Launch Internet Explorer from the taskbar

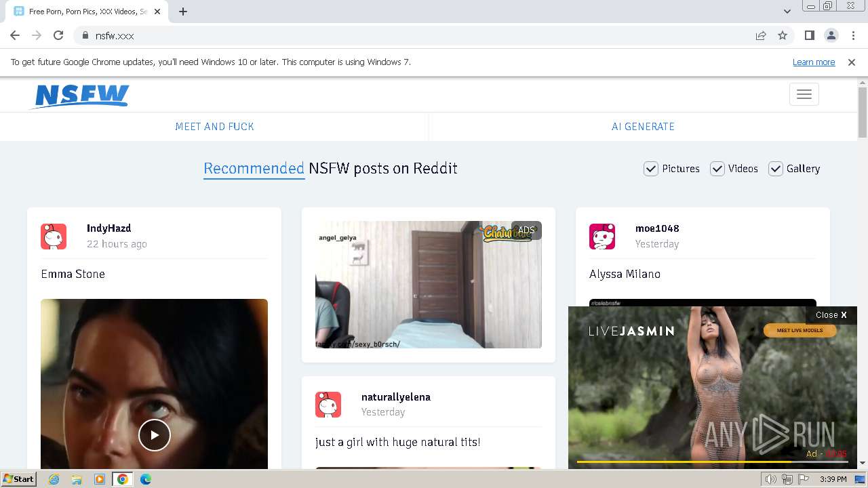click(x=54, y=479)
